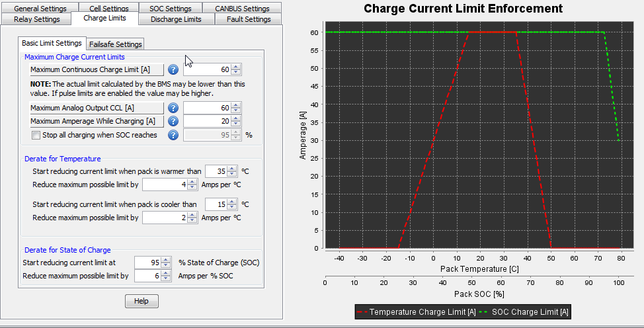Click hot-temperature Amps per °C reduction field

pos(165,184)
